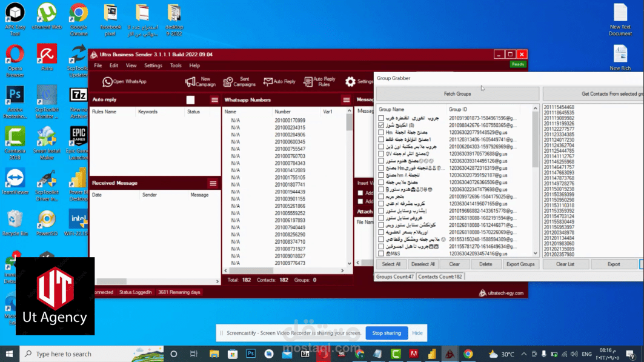Show hidden system tray icons chevron
The width and height of the screenshot is (644, 362).
pyautogui.click(x=523, y=354)
